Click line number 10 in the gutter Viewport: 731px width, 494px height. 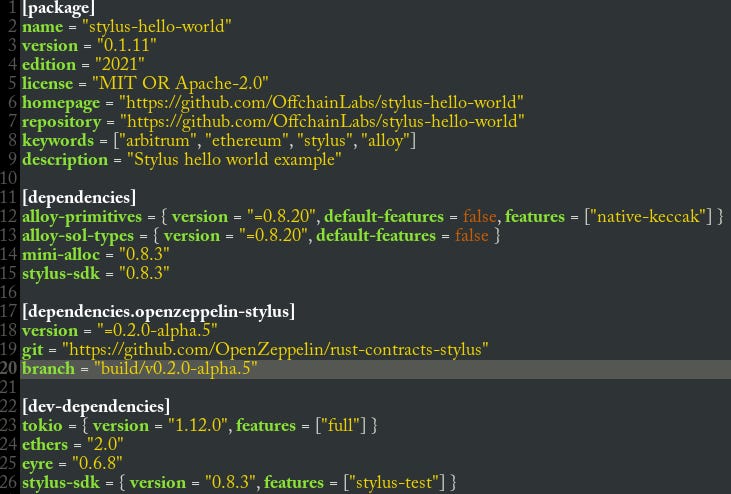coord(9,178)
